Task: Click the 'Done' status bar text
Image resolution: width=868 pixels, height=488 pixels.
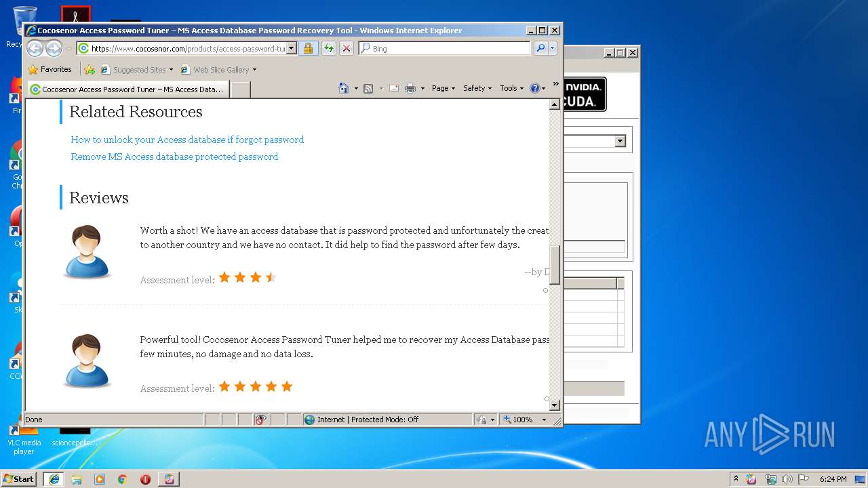Action: [x=34, y=420]
